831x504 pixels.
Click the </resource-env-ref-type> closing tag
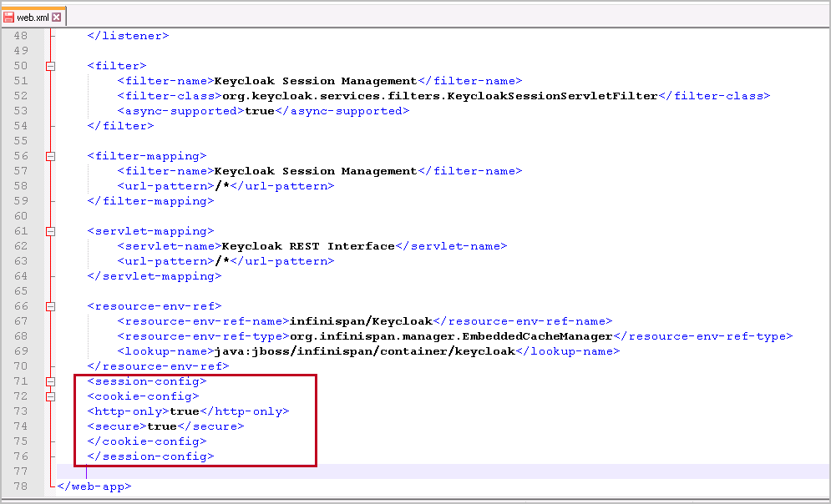[702, 336]
